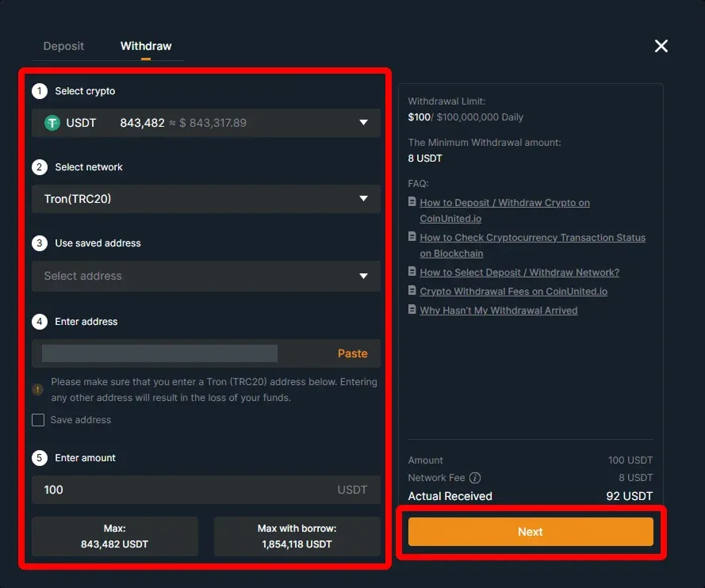
Task: Click document icon beside Withdraw Network FAQ
Action: coord(412,271)
